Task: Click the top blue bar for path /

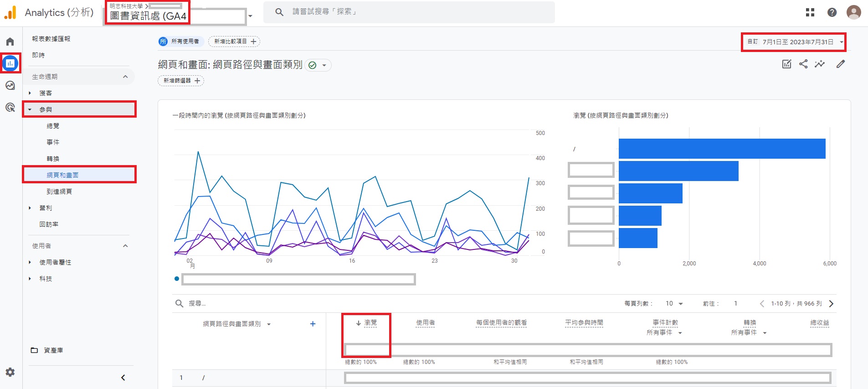Action: 722,149
